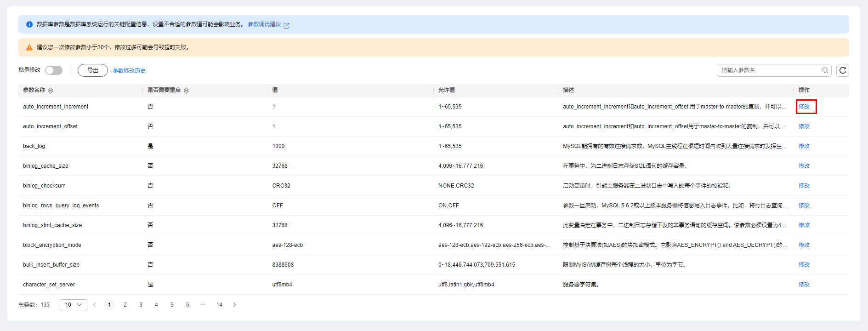Click 修改 for auto_increment_increment
The width and height of the screenshot is (868, 331).
[x=804, y=107]
